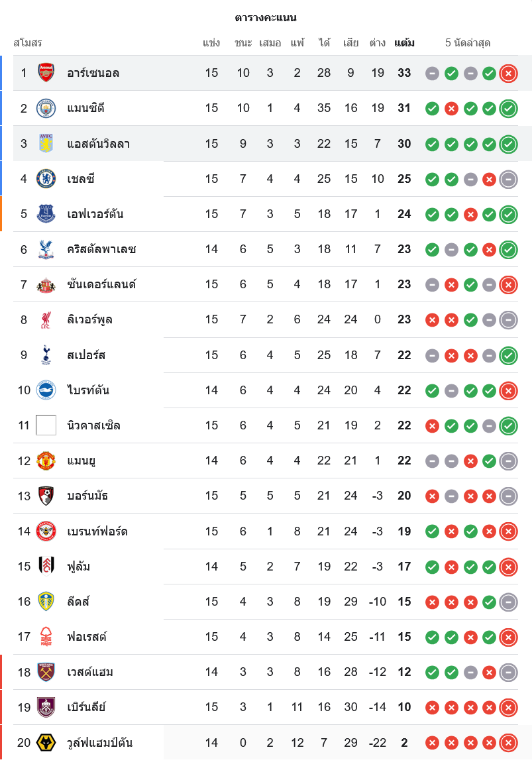Click the Chelsea club crest
532x770 pixels.
(46, 179)
